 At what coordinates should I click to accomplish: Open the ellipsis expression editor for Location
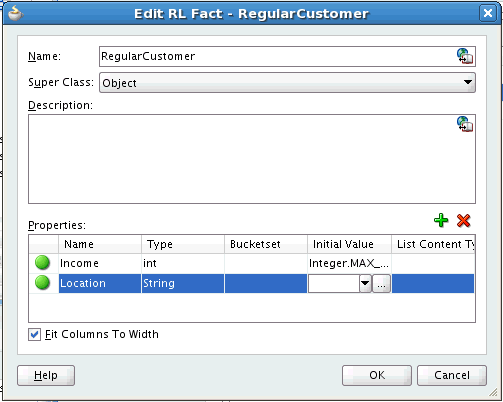pyautogui.click(x=381, y=284)
